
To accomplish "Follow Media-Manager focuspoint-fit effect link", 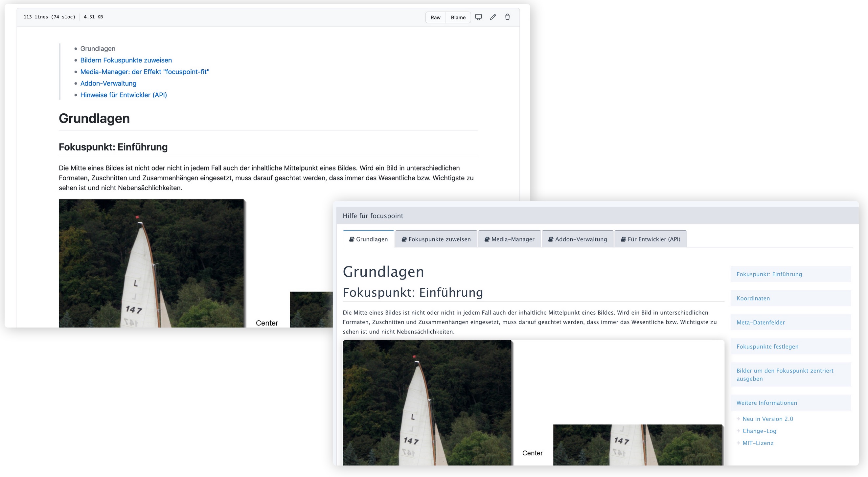I will pos(145,72).
